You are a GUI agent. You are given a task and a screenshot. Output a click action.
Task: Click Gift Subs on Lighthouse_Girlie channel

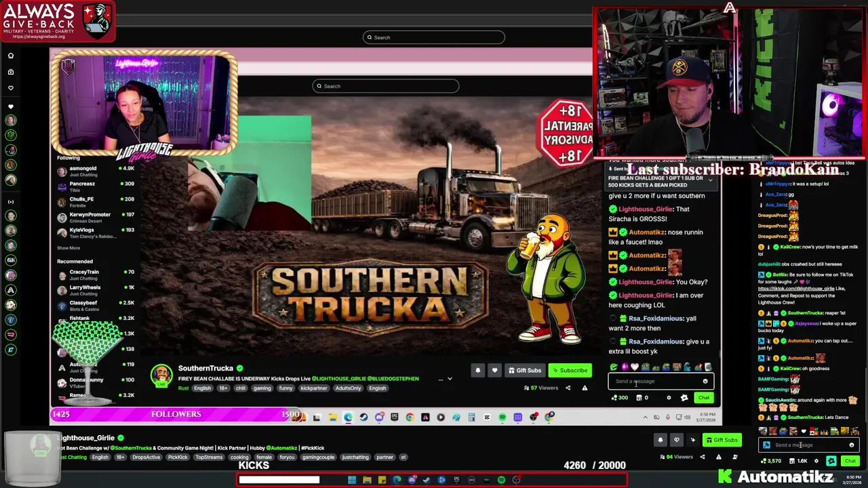pyautogui.click(x=722, y=440)
